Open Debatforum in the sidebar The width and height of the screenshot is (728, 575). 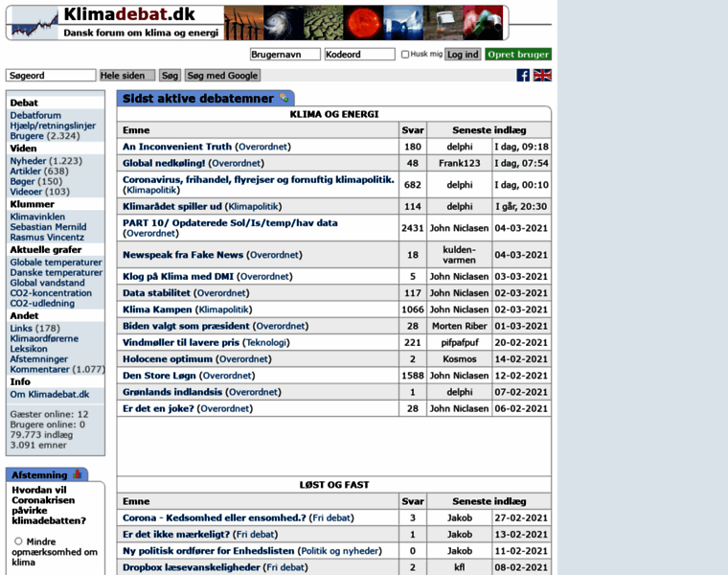tap(35, 115)
